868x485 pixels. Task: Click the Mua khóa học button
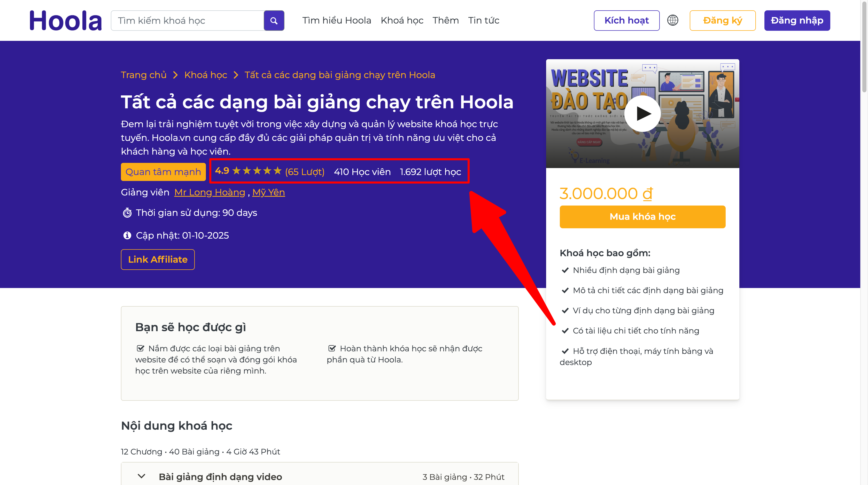(642, 217)
